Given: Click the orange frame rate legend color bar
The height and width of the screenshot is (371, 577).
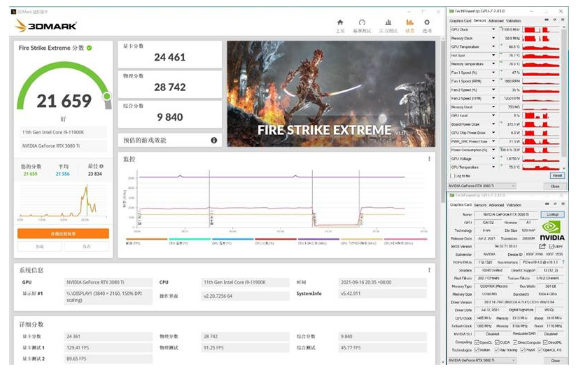Looking at the screenshot, I should pos(147,239).
